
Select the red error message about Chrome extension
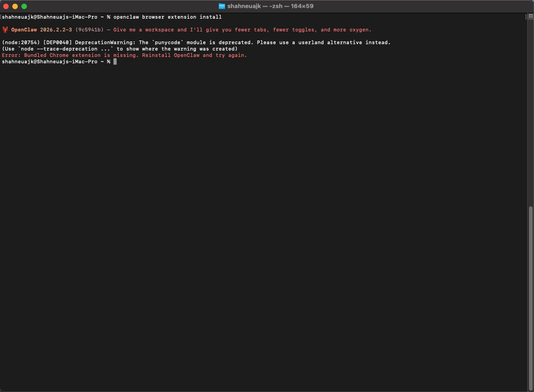click(x=124, y=55)
